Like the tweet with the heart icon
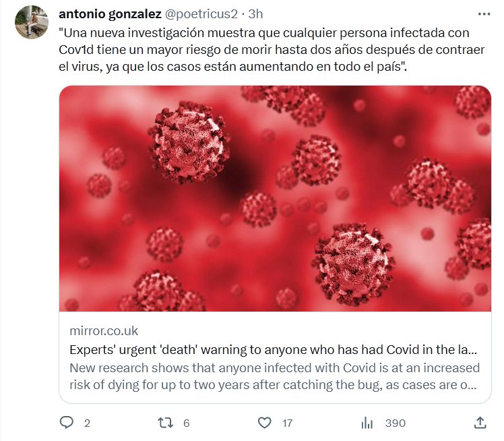 coord(265,423)
